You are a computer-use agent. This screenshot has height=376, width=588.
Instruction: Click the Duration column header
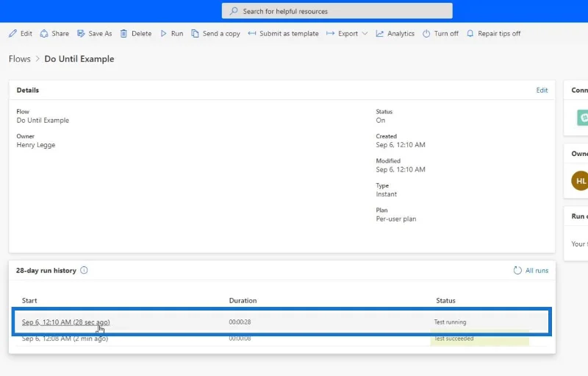pyautogui.click(x=243, y=300)
